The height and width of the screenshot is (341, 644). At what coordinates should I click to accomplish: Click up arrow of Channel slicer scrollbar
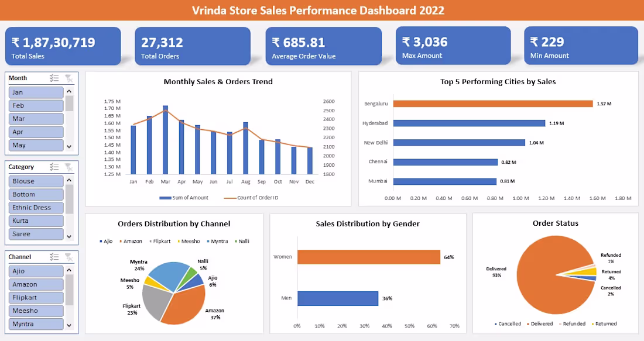69,270
